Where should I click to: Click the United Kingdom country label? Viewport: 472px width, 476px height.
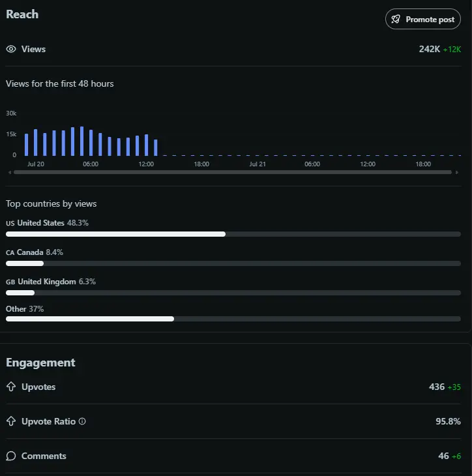[47, 282]
